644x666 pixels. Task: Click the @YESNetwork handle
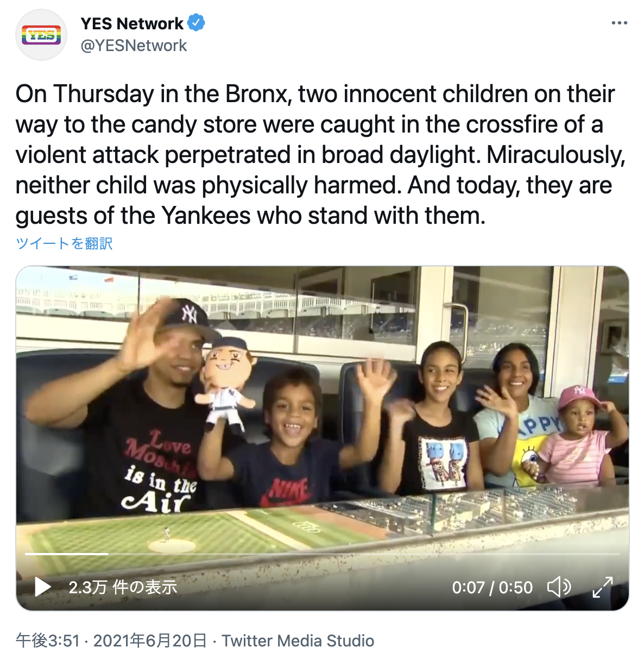click(x=134, y=46)
